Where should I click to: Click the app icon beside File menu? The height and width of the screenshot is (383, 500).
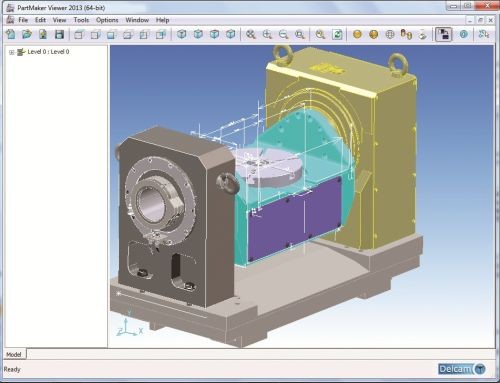(x=10, y=20)
